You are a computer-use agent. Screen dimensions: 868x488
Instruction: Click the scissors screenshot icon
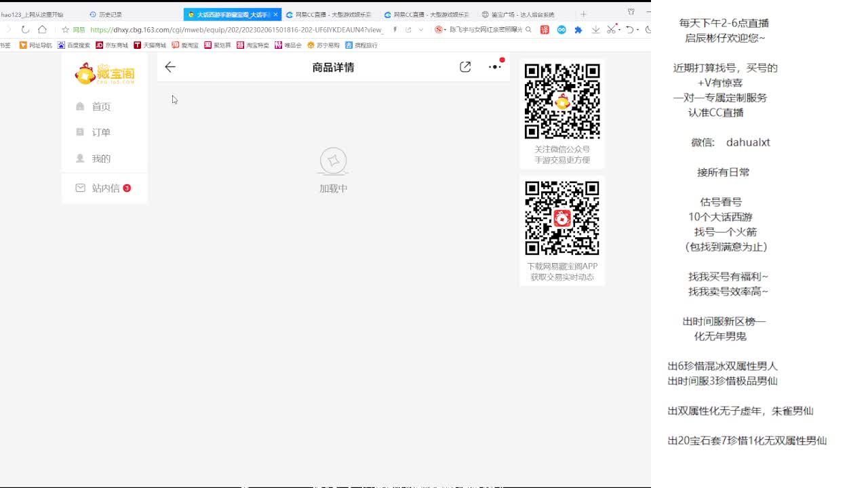[x=612, y=30]
